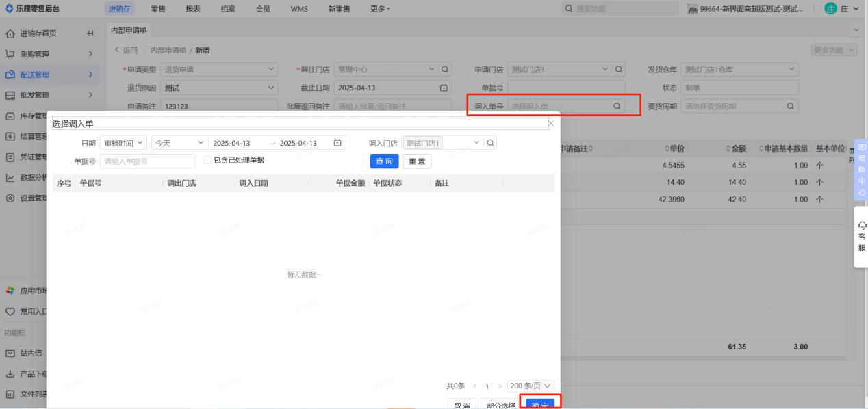Open the 报表 top menu

click(x=193, y=9)
